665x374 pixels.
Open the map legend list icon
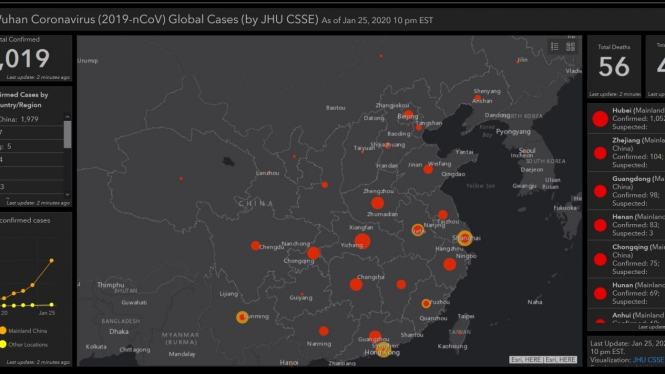[554, 47]
